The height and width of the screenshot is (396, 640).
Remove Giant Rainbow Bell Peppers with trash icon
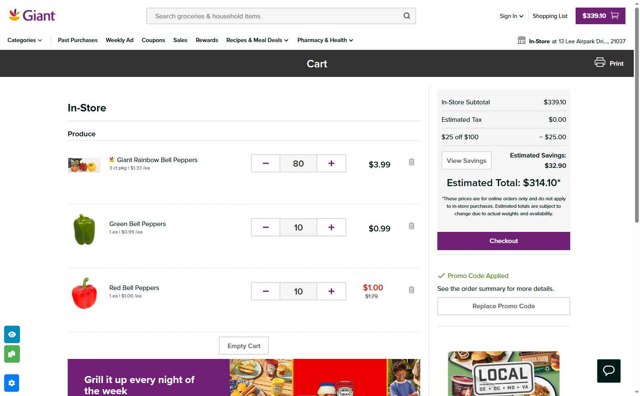pyautogui.click(x=411, y=162)
